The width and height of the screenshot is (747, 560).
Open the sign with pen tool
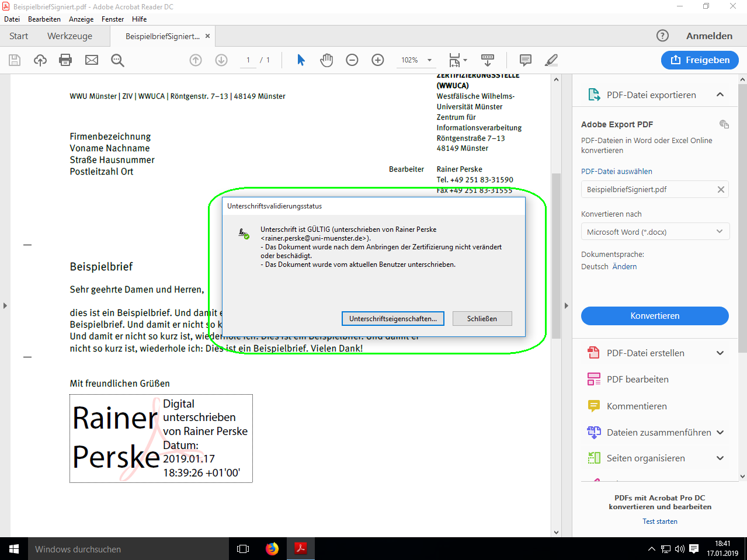pos(551,60)
